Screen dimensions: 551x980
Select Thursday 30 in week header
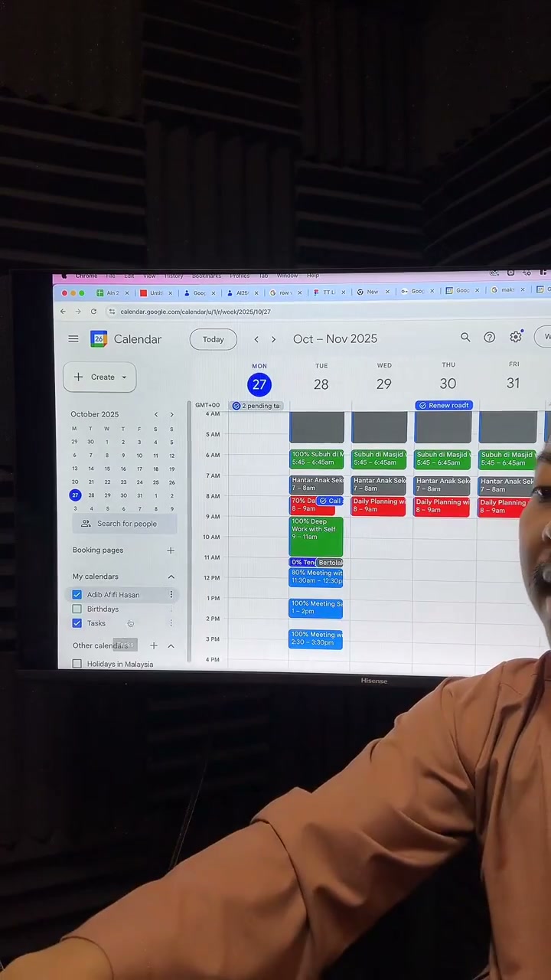[448, 384]
